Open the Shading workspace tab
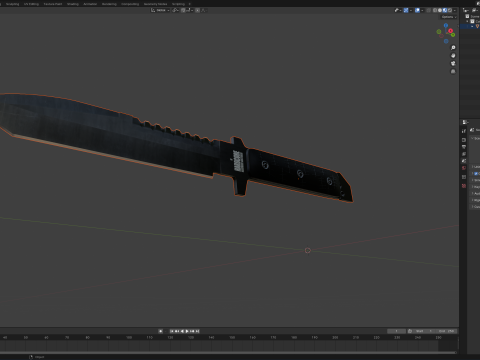 pyautogui.click(x=73, y=4)
